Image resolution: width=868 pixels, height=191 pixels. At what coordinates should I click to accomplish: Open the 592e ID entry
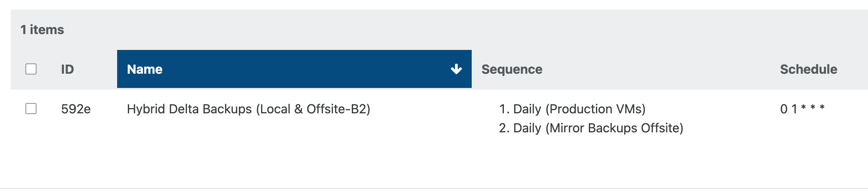coord(76,109)
